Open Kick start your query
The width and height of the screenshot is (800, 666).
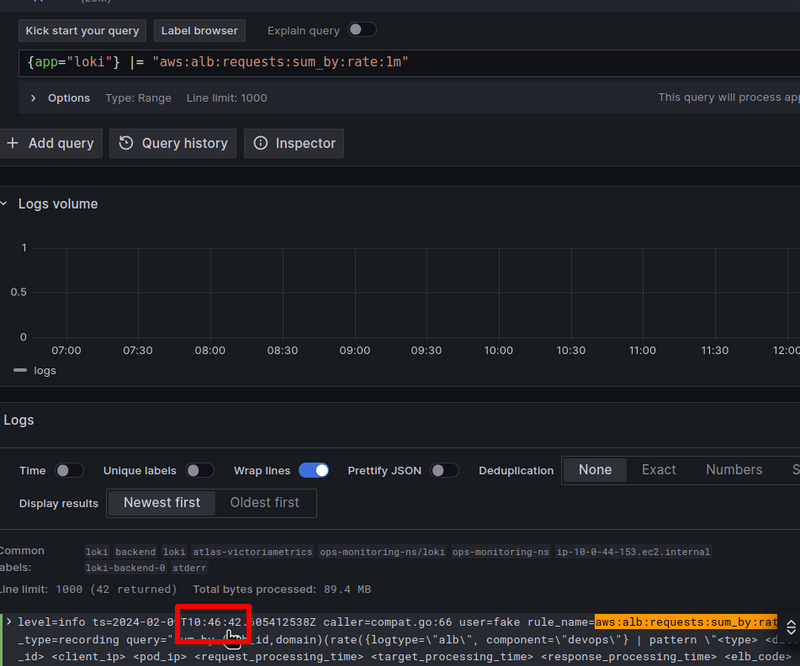[84, 31]
